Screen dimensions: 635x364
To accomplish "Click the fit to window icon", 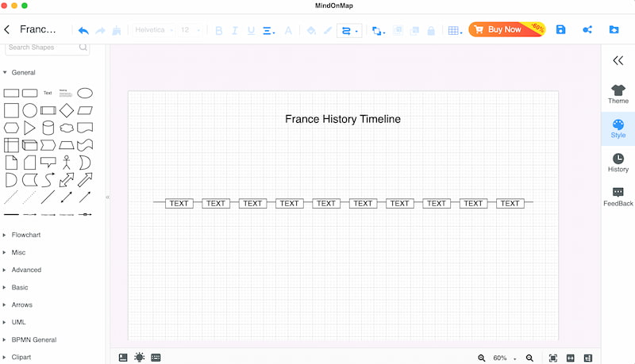I will pyautogui.click(x=552, y=358).
